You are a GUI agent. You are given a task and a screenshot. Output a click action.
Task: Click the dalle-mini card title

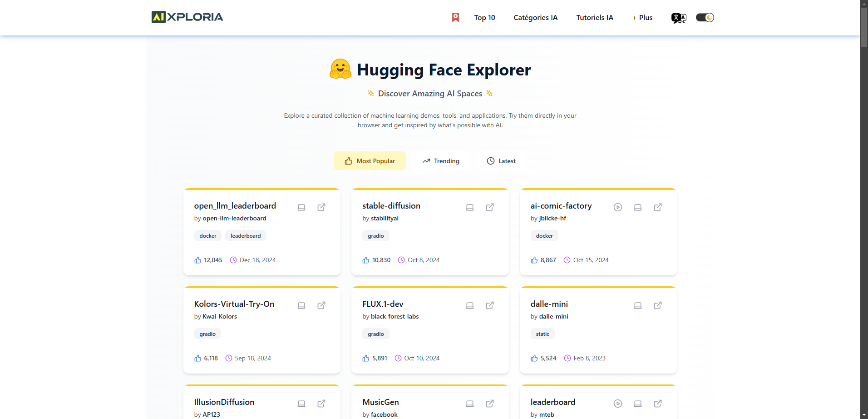(x=549, y=304)
